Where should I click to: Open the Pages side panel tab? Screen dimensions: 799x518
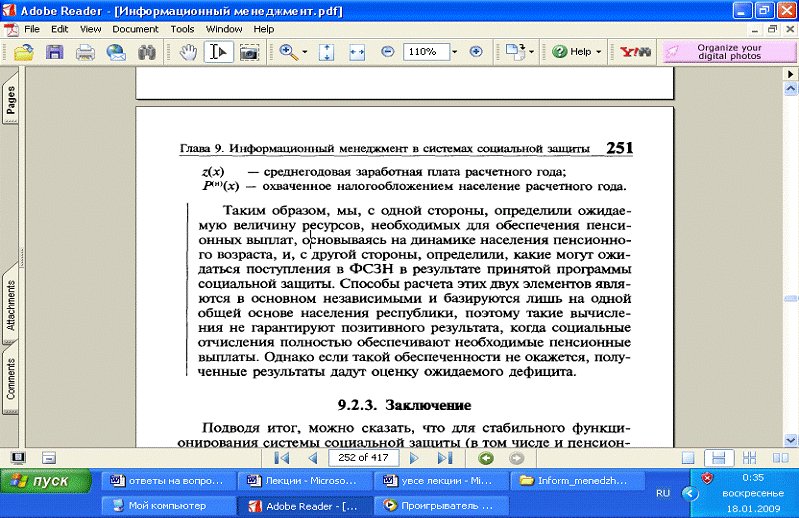[10, 103]
